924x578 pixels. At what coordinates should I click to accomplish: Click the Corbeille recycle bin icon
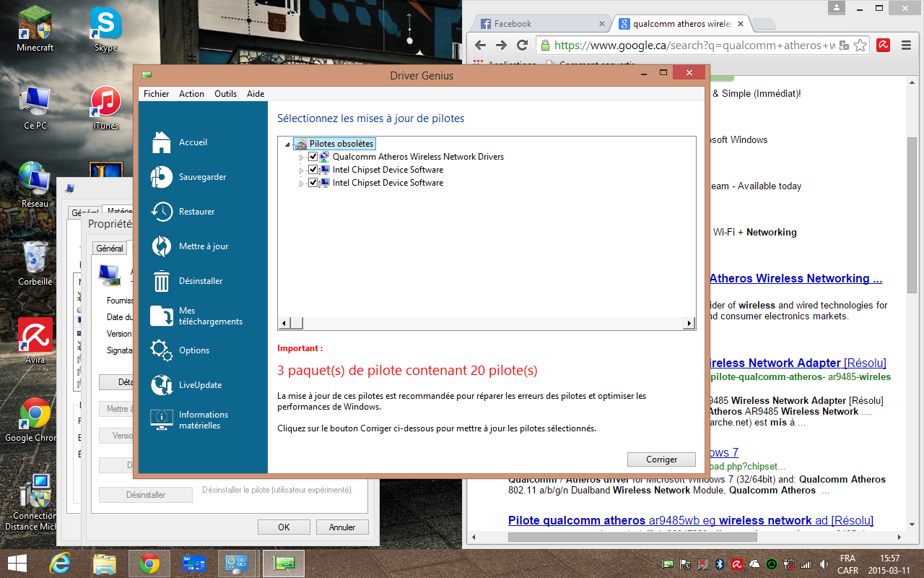pos(35,263)
